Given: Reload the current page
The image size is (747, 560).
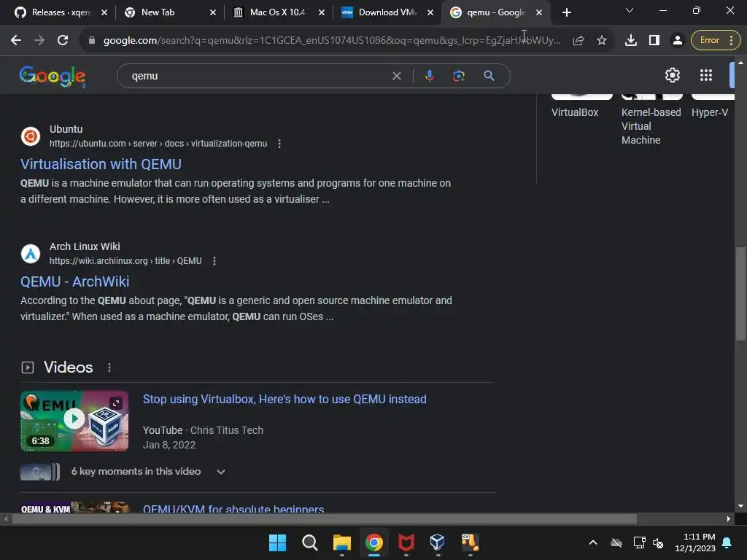Looking at the screenshot, I should pyautogui.click(x=63, y=41).
